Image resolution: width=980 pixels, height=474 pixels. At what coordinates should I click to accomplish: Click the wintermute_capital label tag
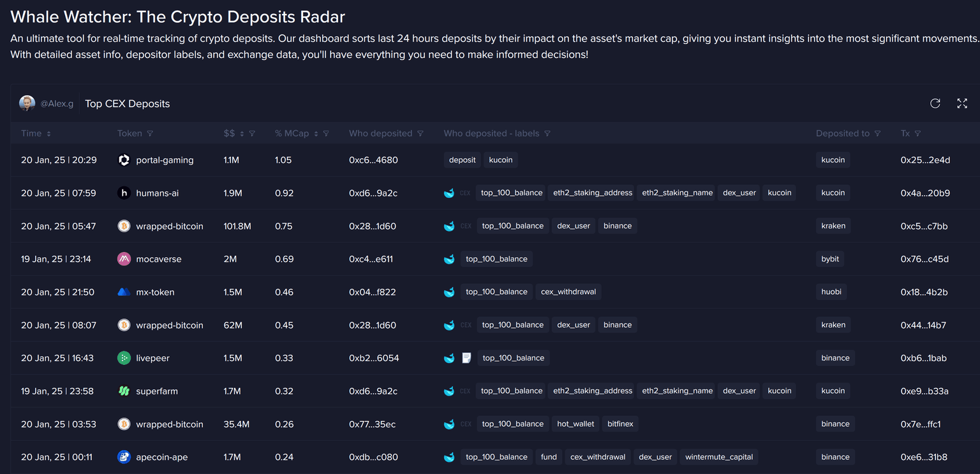(x=718, y=457)
